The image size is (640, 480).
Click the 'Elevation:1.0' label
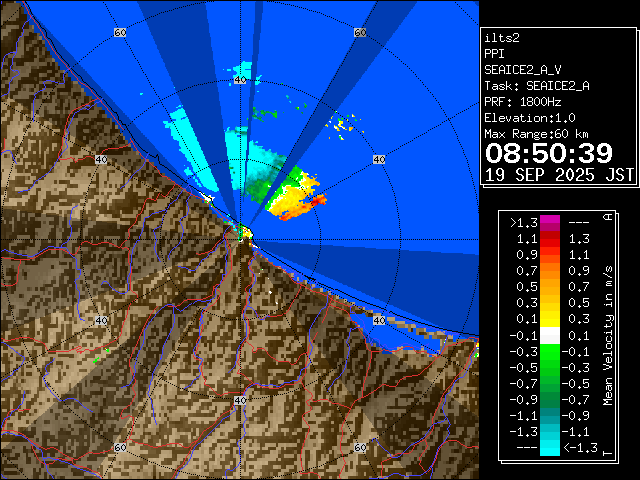tap(530, 118)
